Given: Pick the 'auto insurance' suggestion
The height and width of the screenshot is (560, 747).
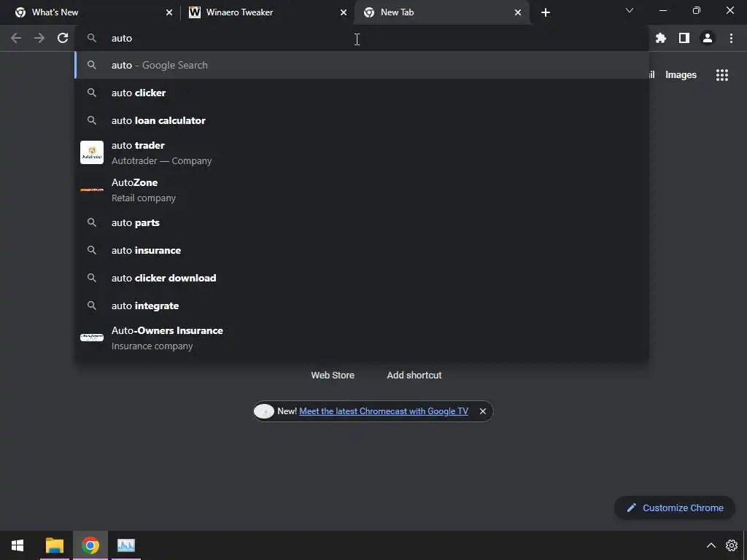Looking at the screenshot, I should [x=362, y=251].
